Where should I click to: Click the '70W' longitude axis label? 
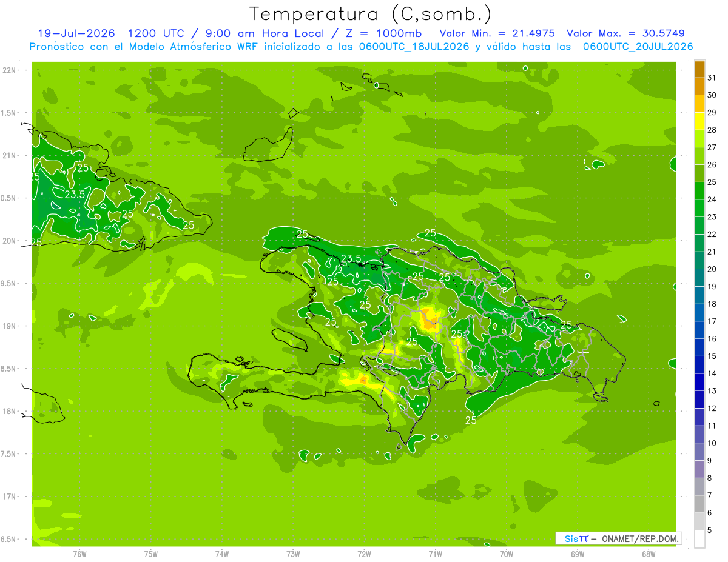pyautogui.click(x=507, y=554)
